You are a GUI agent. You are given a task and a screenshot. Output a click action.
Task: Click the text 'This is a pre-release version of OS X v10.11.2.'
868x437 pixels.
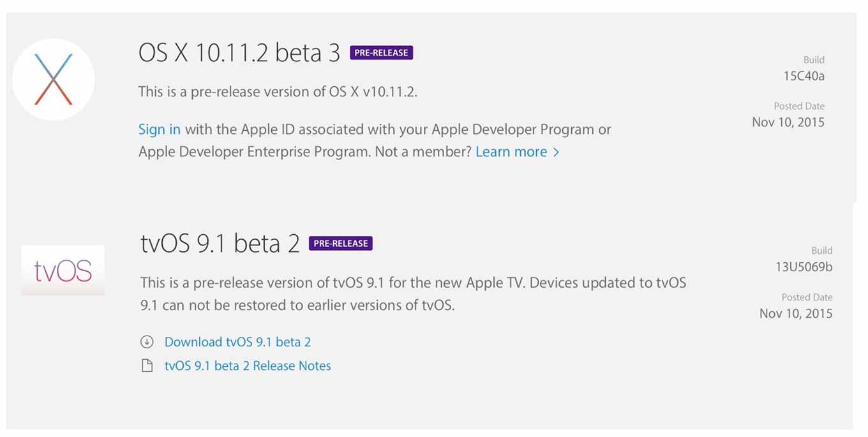(x=278, y=92)
